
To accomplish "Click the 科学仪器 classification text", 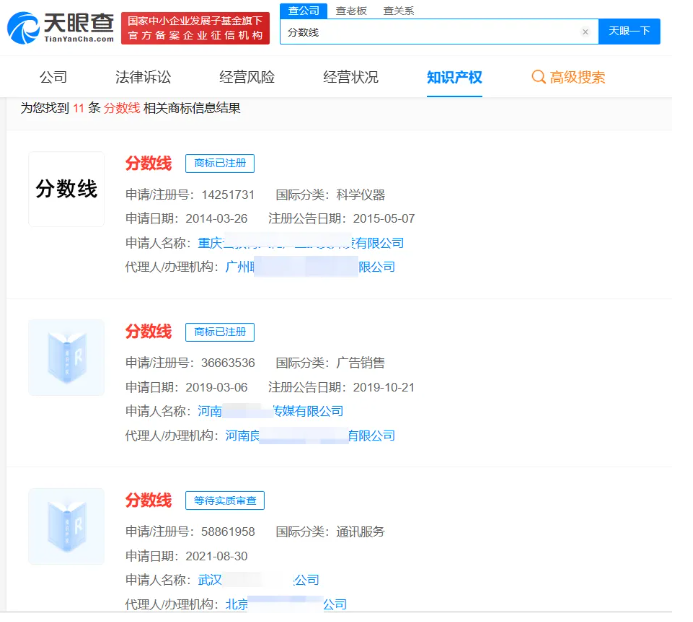I will (x=361, y=195).
